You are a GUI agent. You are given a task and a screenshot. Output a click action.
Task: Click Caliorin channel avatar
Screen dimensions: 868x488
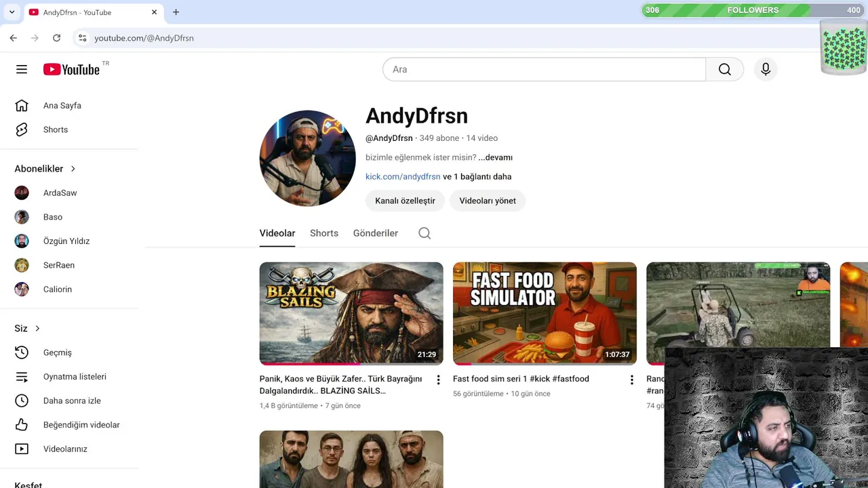(22, 289)
